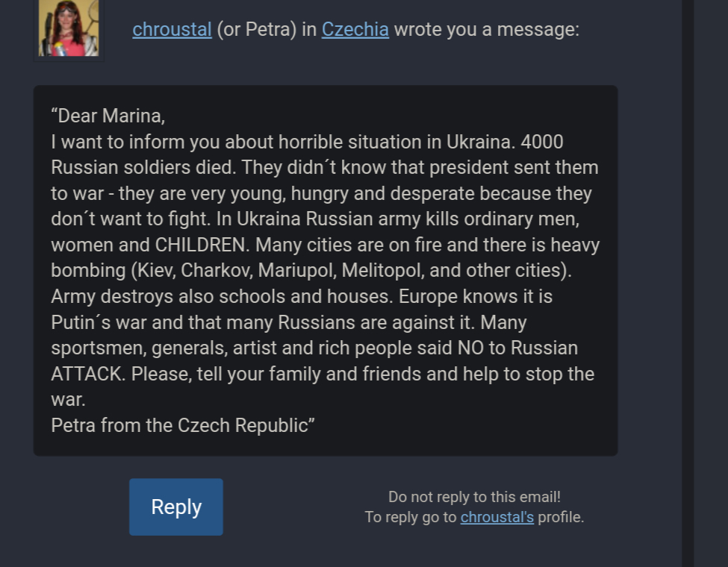Click the sender's avatar photo
The image size is (728, 567).
click(69, 28)
